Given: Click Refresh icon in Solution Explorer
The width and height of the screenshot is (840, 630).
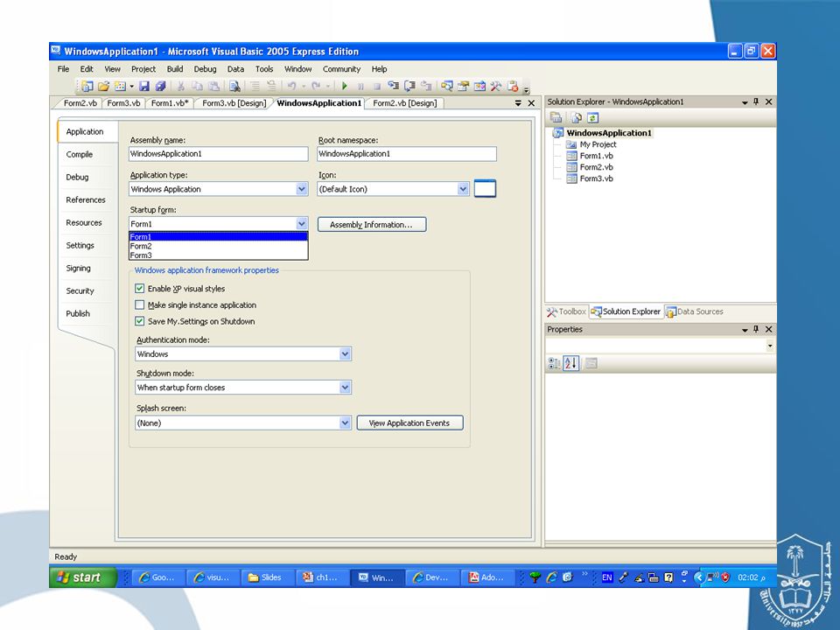Looking at the screenshot, I should (592, 118).
